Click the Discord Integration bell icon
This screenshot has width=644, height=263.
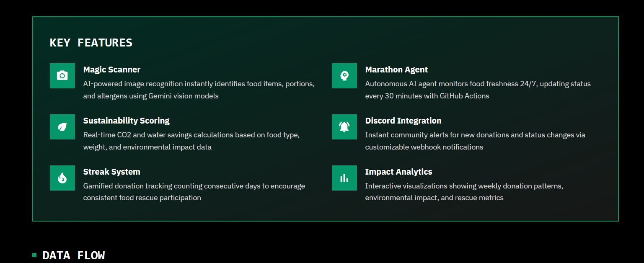(x=344, y=127)
